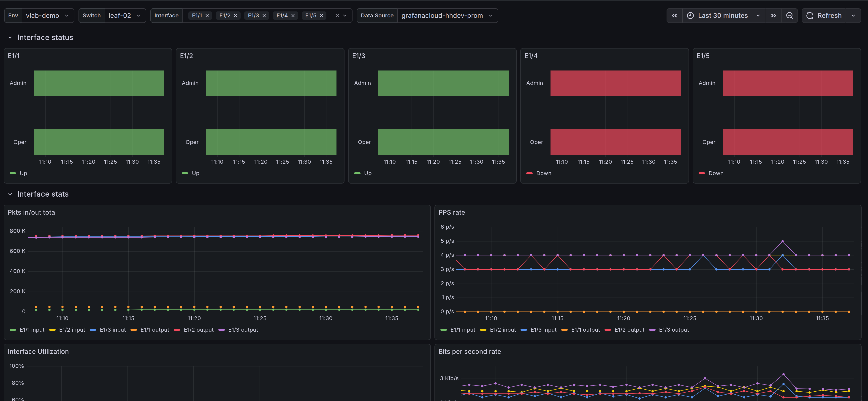Viewport: 868px width, 401px height.
Task: Zoom out the time range
Action: coord(789,16)
